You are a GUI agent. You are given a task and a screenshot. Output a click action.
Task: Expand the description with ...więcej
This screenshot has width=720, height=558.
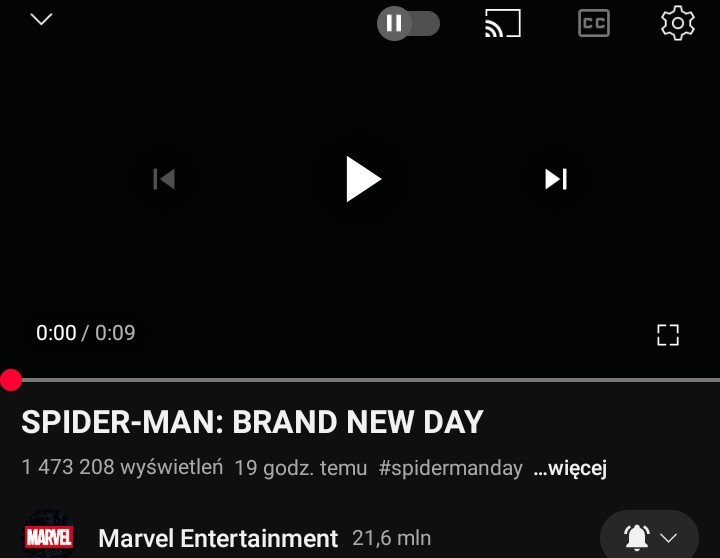click(x=570, y=468)
